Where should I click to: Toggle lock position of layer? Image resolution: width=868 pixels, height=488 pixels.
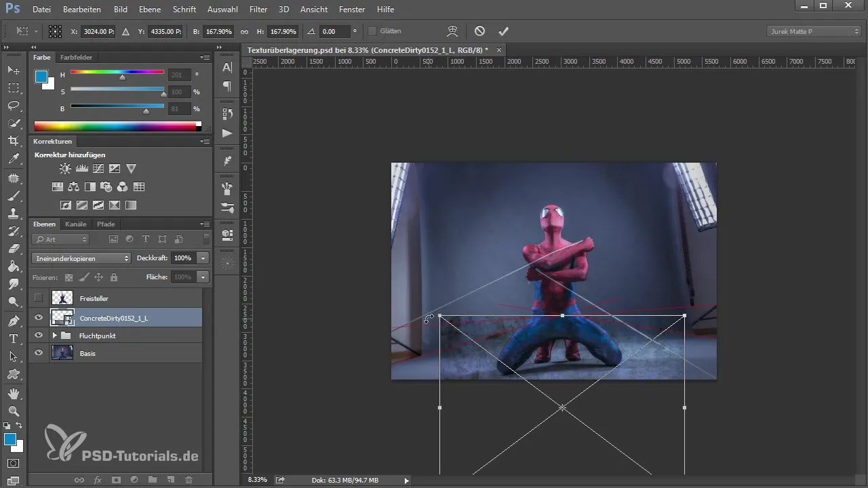98,277
